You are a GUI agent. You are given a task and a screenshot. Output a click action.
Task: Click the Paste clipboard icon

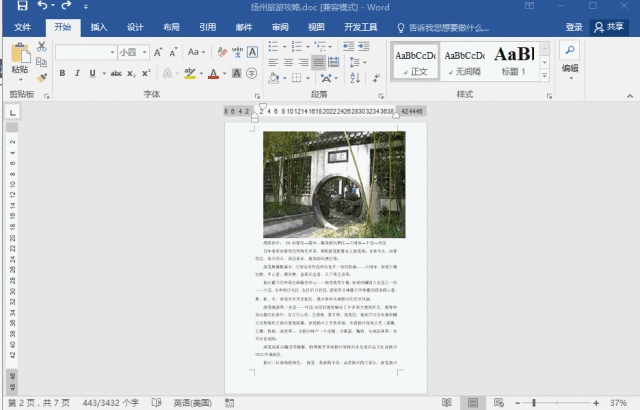pyautogui.click(x=20, y=59)
